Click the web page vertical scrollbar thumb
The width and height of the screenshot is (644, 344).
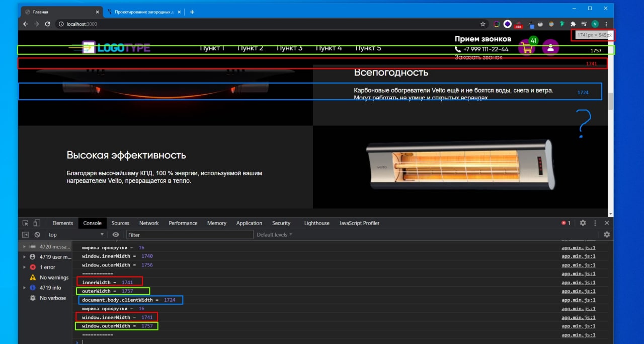coord(611,101)
